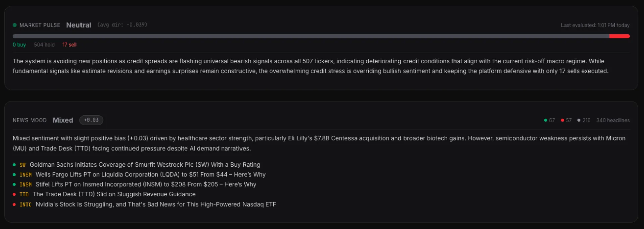Click the red sell segment of the signal bar
This screenshot has width=644, height=229.
pos(620,36)
